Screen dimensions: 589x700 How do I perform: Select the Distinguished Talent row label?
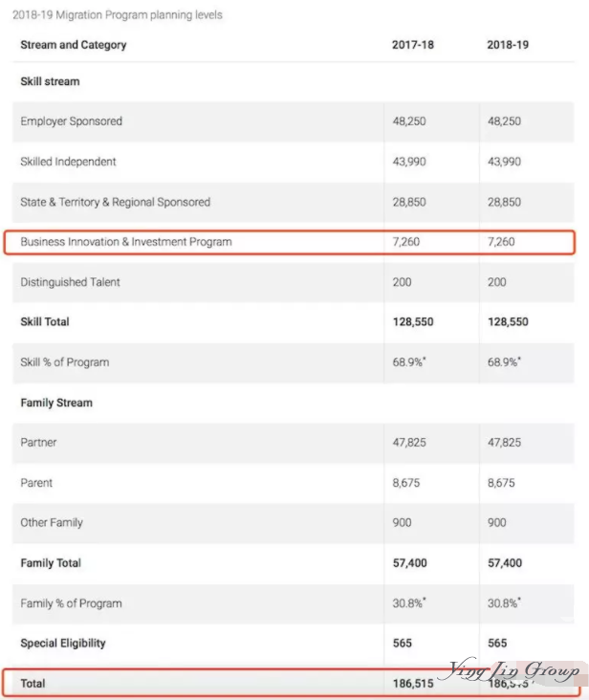coord(70,282)
